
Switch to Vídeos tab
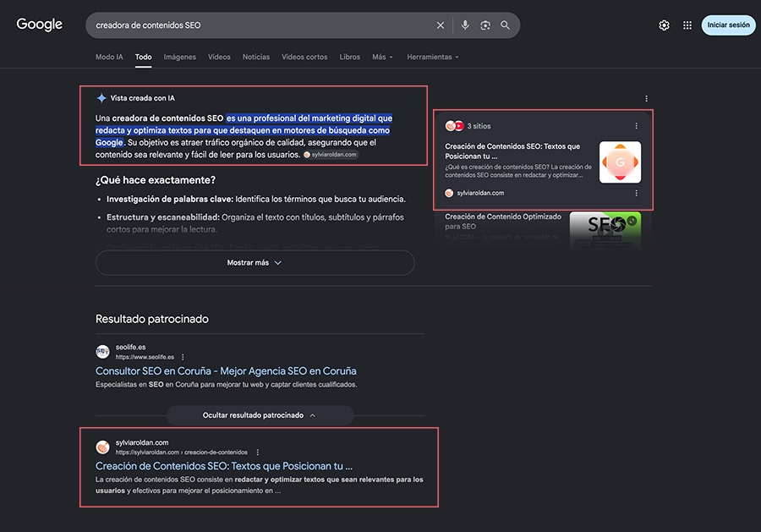(x=219, y=57)
